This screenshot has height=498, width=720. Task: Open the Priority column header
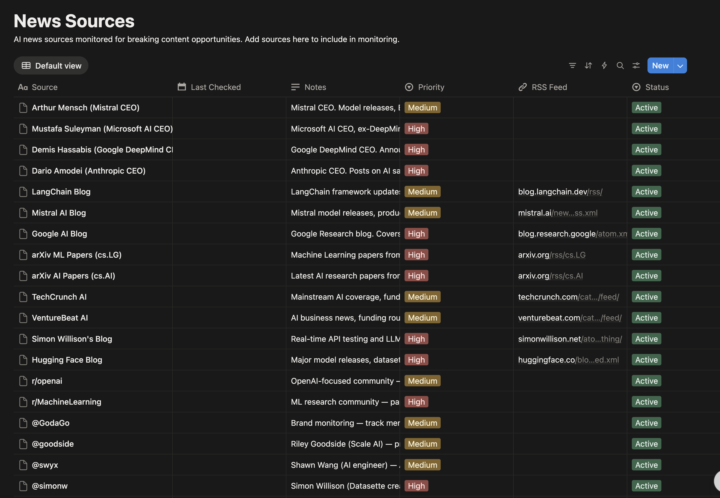(x=425, y=87)
